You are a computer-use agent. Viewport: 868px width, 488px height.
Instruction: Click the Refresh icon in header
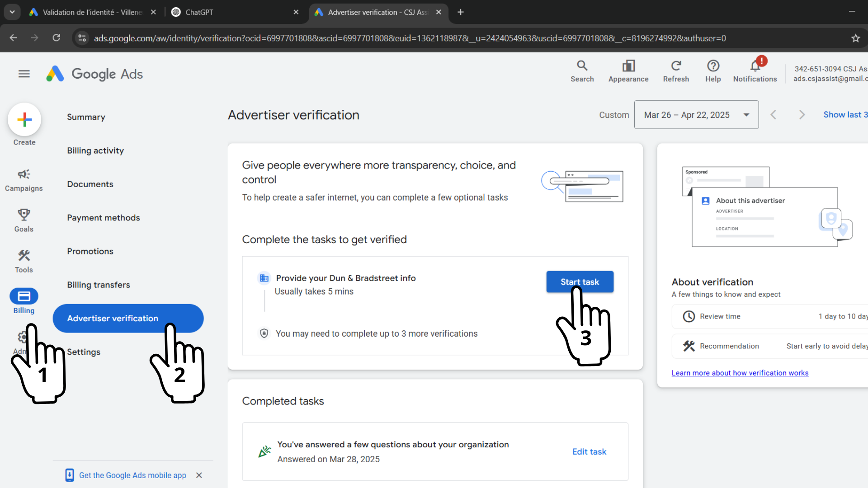pos(676,66)
